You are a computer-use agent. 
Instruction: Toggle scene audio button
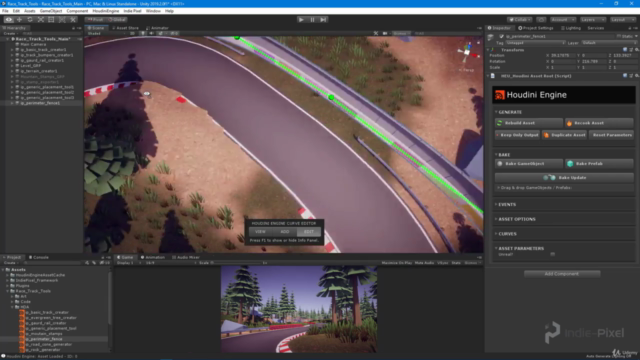click(151, 33)
